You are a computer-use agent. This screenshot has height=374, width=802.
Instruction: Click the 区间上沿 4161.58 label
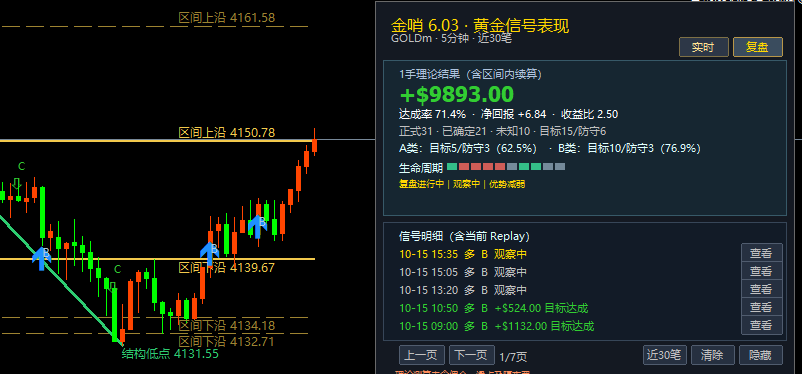click(227, 18)
